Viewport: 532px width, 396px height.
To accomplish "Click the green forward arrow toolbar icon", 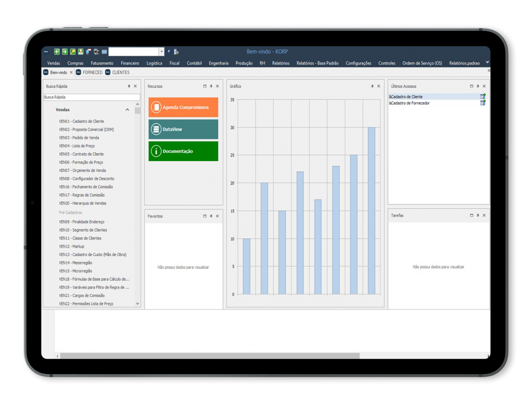I will (65, 52).
